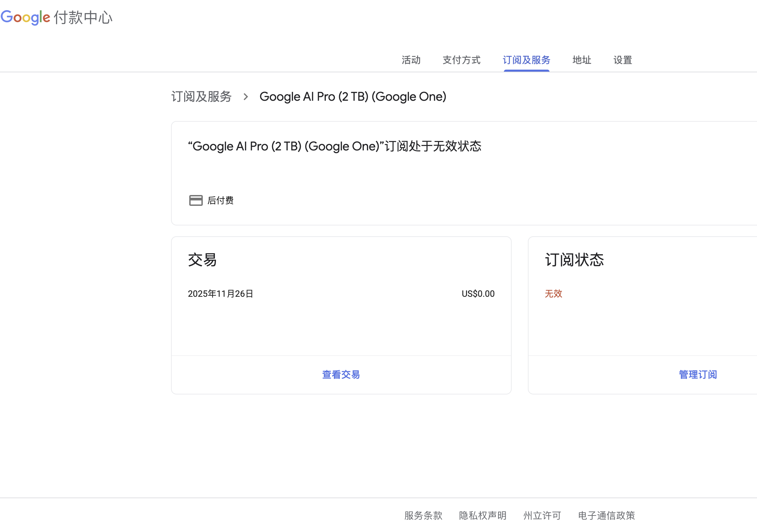The height and width of the screenshot is (532, 757).
Task: Click 管理订阅 to manage subscription
Action: 698,374
